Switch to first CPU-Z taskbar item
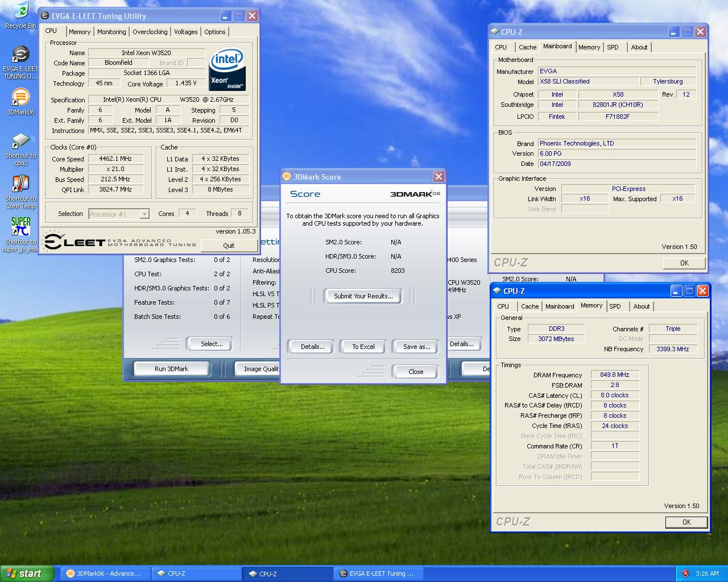Screen dimensions: 728x582 pos(197,573)
